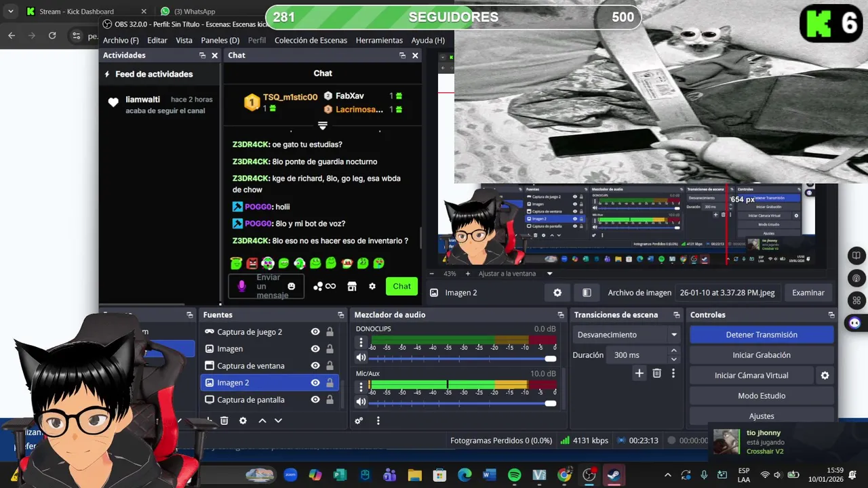The width and height of the screenshot is (868, 488).
Task: Open browser tab list dropdown arrow
Action: point(10,12)
